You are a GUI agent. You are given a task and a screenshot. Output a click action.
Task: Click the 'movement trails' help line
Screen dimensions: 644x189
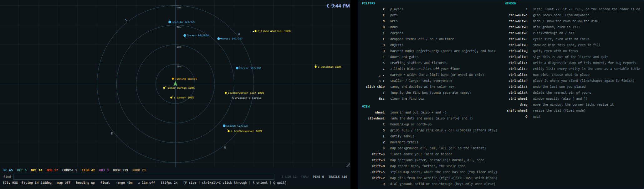[404, 142]
